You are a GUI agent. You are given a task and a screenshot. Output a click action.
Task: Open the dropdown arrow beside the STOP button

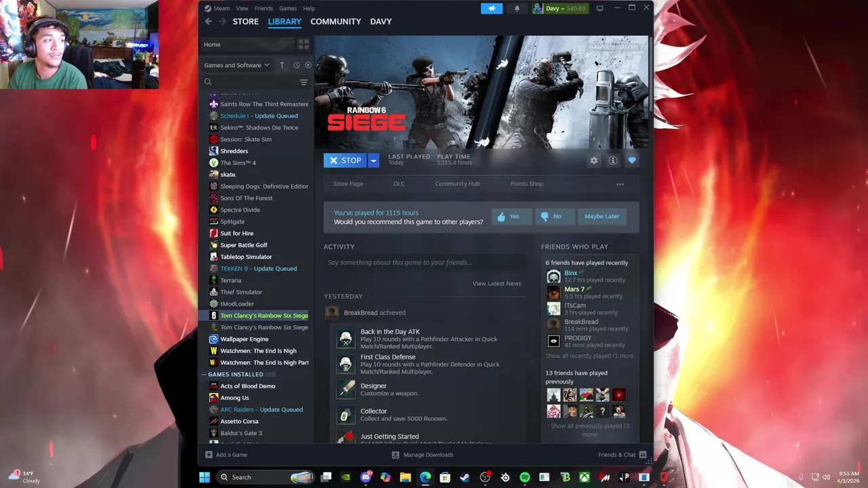click(373, 161)
